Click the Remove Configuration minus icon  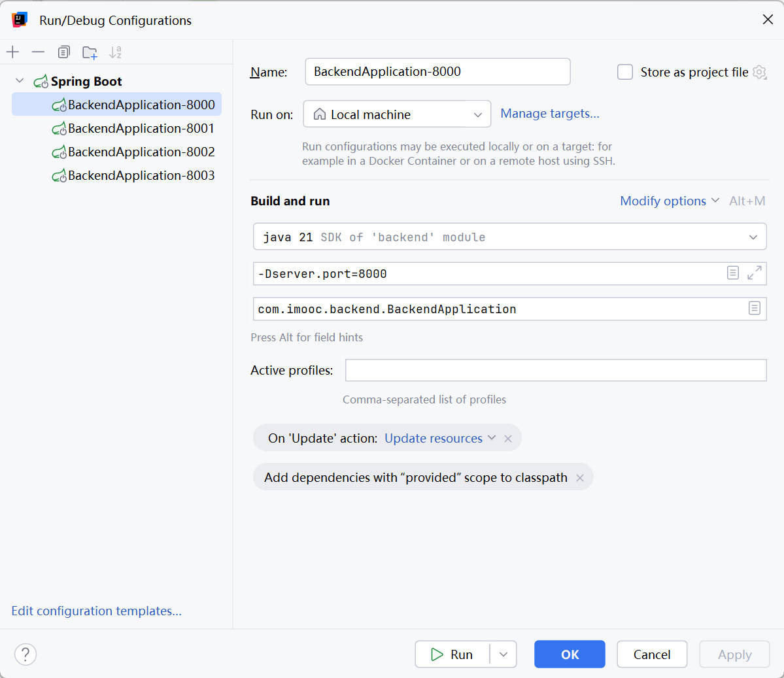[x=38, y=52]
